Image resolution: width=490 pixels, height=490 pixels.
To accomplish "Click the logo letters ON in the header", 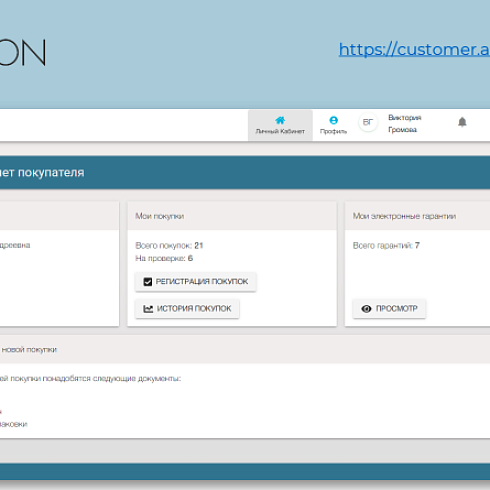I will point(22,52).
